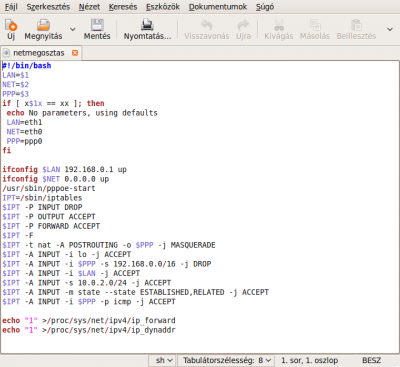Screen dimensions: 400x367
Task: Open the Eszközök menu
Action: coord(163,7)
